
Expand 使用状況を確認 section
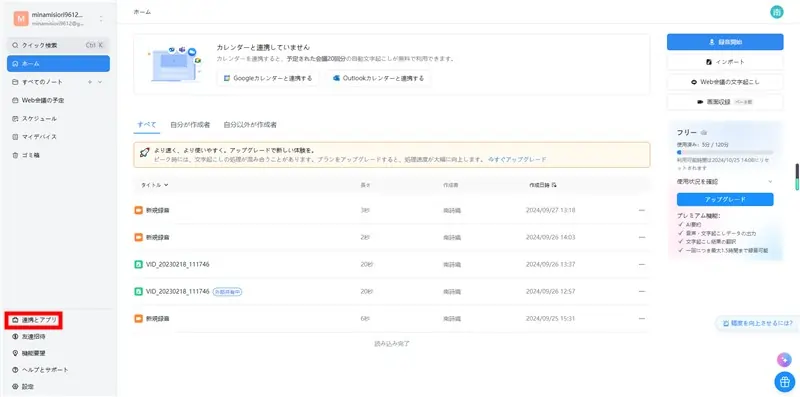(724, 181)
